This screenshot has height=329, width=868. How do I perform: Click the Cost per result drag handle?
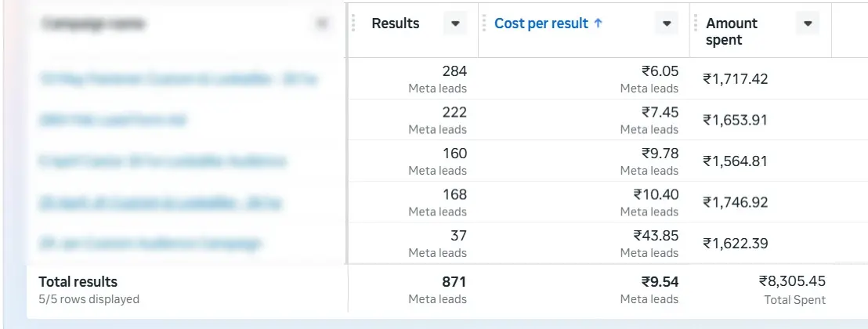pyautogui.click(x=483, y=23)
